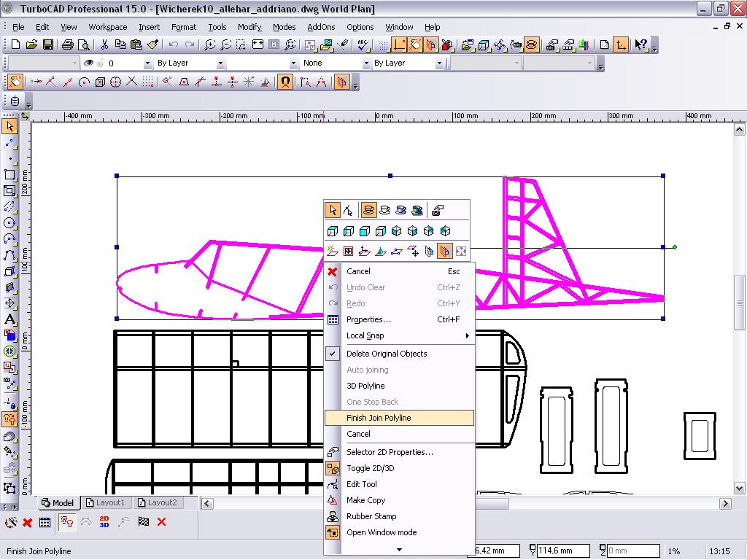Toggle 2D/3D in the context menu
Screen dimensions: 747x560
click(370, 468)
